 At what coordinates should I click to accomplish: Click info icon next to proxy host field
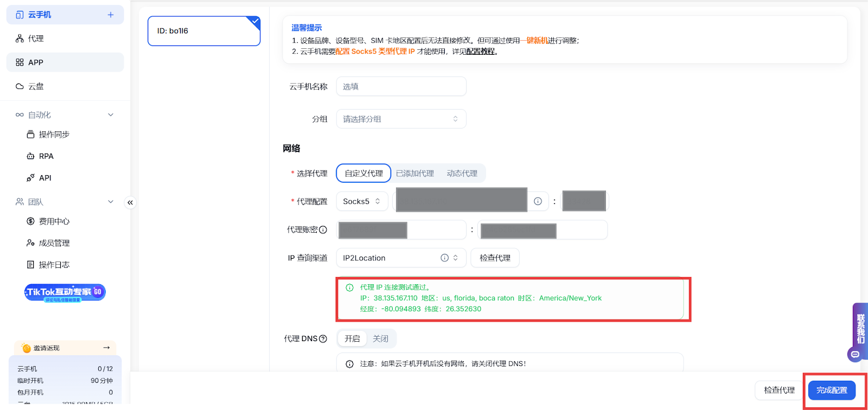click(x=538, y=201)
